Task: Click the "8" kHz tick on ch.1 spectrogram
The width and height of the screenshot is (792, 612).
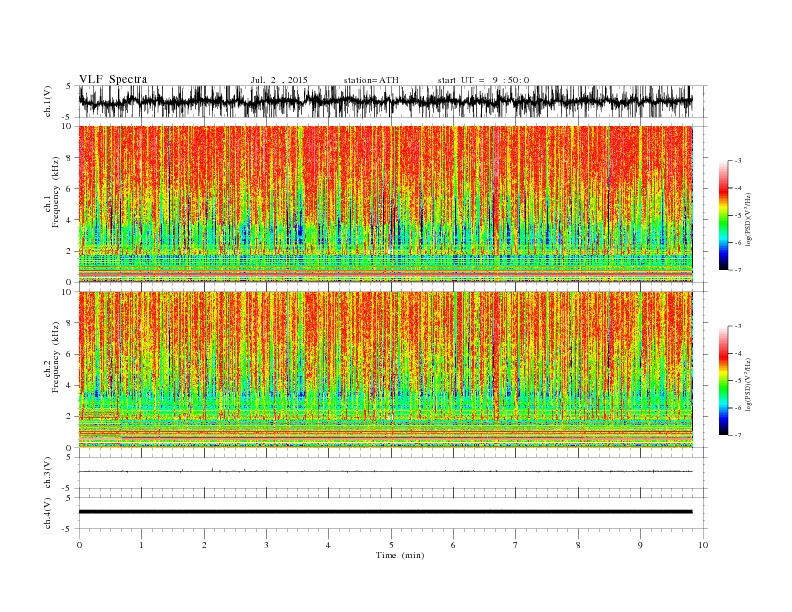Action: click(69, 158)
